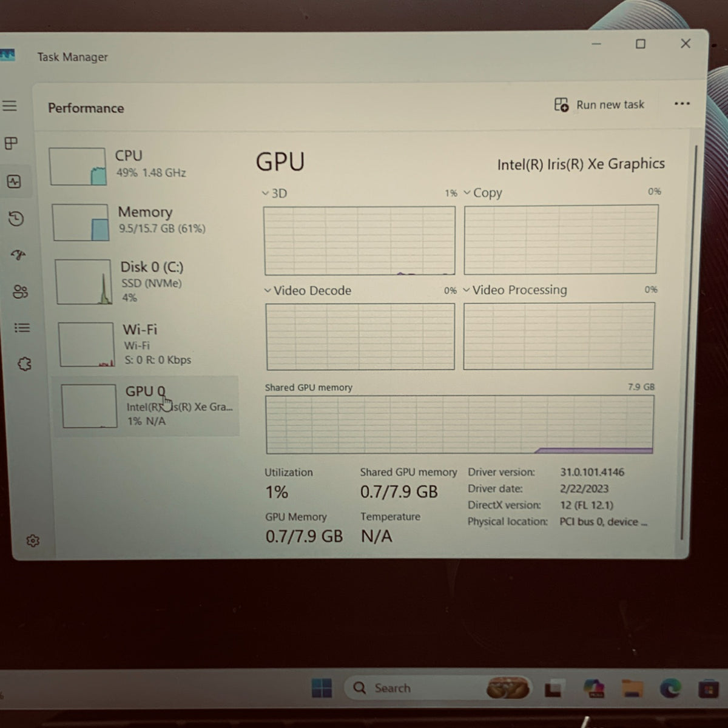Click the Shared GPU memory graph
Image resolution: width=728 pixels, height=728 pixels.
[460, 425]
